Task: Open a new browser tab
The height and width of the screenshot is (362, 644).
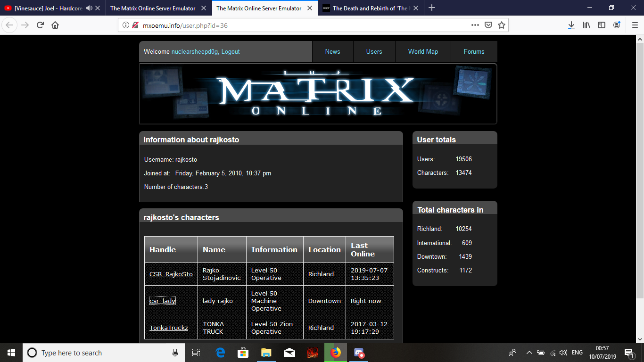Action: [x=432, y=8]
